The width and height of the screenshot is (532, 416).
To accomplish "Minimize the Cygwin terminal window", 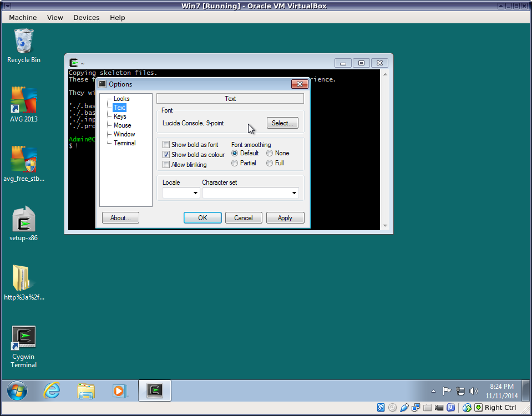I will pyautogui.click(x=343, y=63).
